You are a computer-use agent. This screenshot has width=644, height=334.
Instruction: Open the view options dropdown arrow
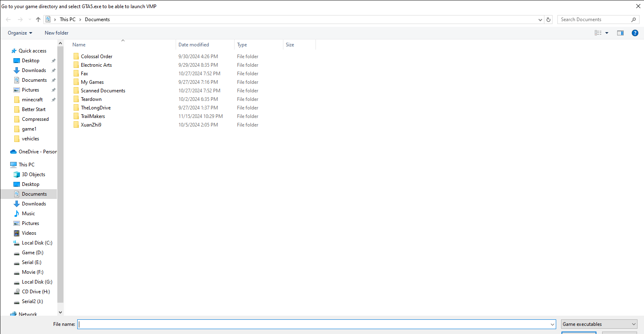[x=607, y=33]
